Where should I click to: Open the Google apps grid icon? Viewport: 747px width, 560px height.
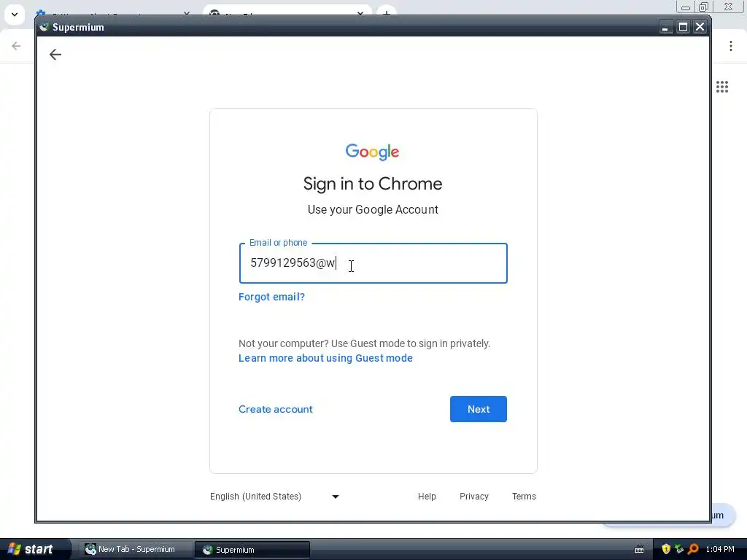721,87
